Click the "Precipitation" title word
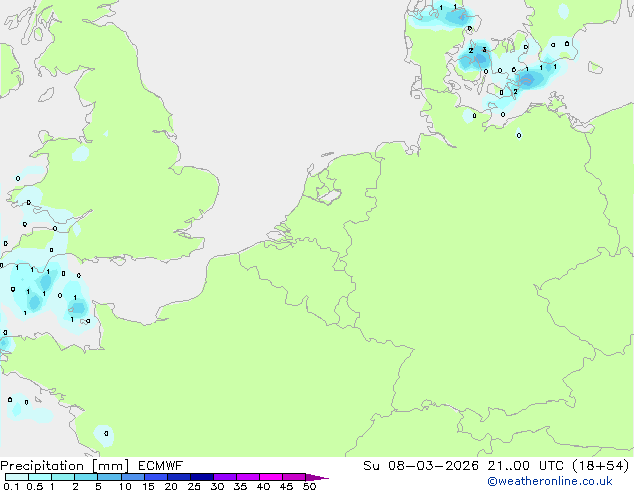The image size is (634, 490). [x=42, y=466]
